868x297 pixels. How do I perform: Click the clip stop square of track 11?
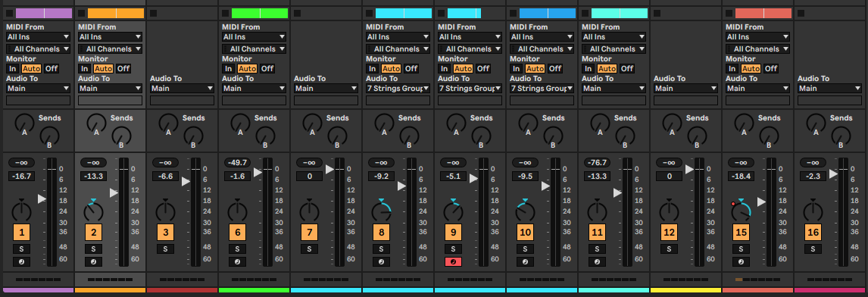click(x=585, y=14)
